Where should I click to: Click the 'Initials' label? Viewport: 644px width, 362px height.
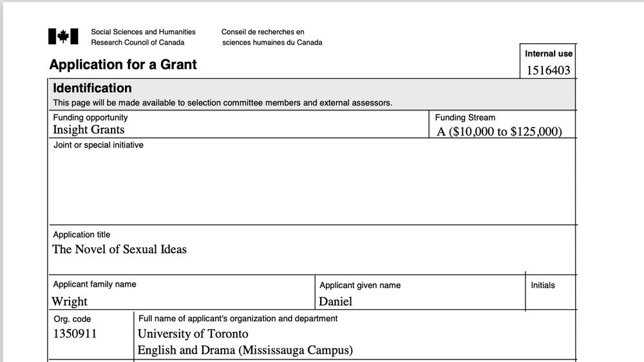click(542, 285)
